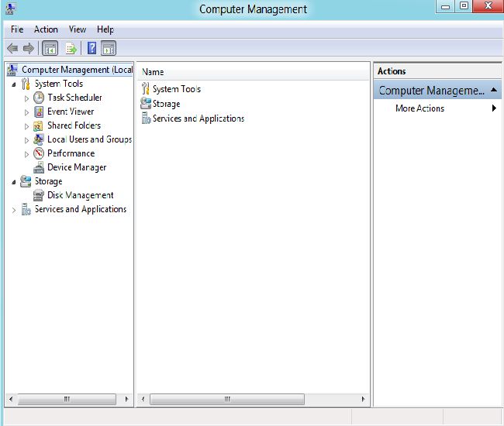Viewport: 504px width, 426px height.
Task: Click tree pane scroll right arrow
Action: 126,400
